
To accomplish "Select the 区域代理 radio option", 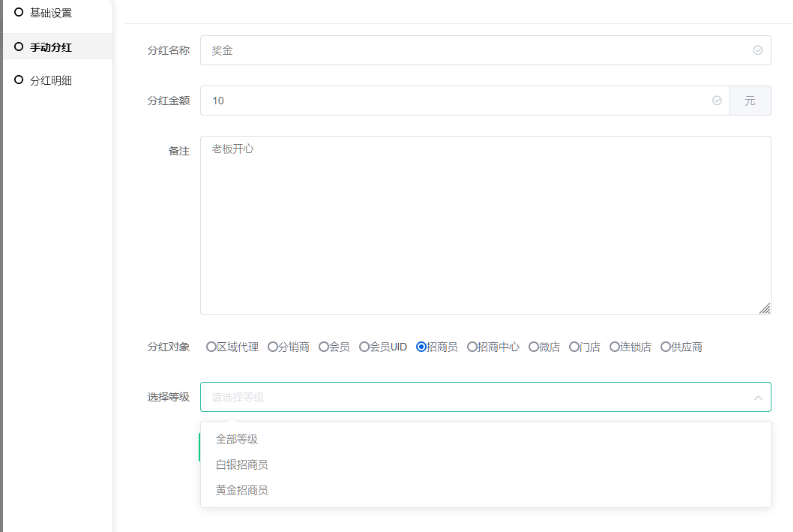I will click(x=211, y=347).
